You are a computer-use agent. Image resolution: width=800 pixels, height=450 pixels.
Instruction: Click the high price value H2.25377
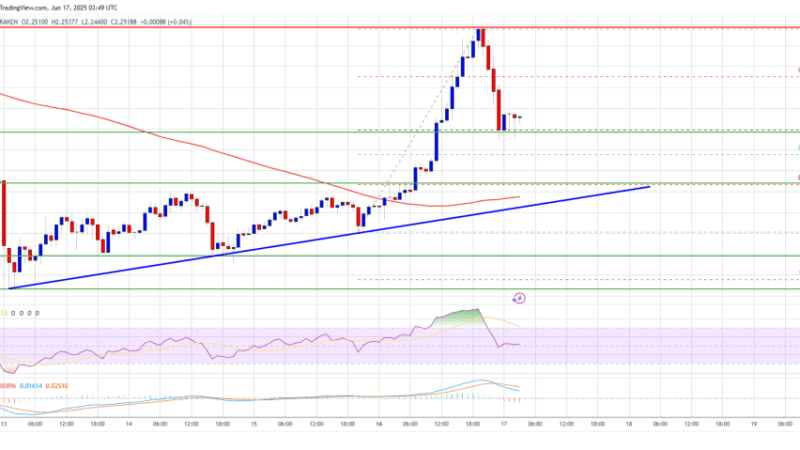pyautogui.click(x=65, y=22)
